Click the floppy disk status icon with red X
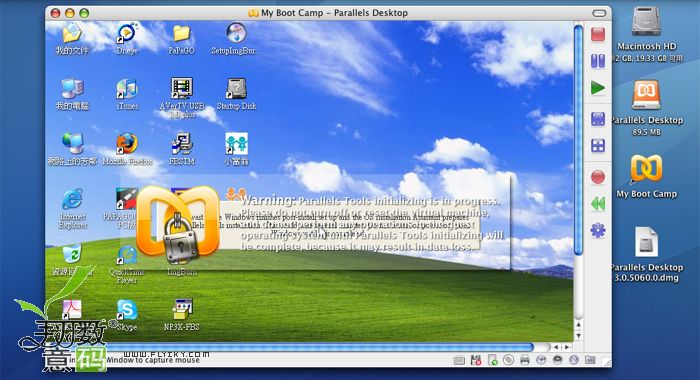The image size is (700, 380). [475, 360]
